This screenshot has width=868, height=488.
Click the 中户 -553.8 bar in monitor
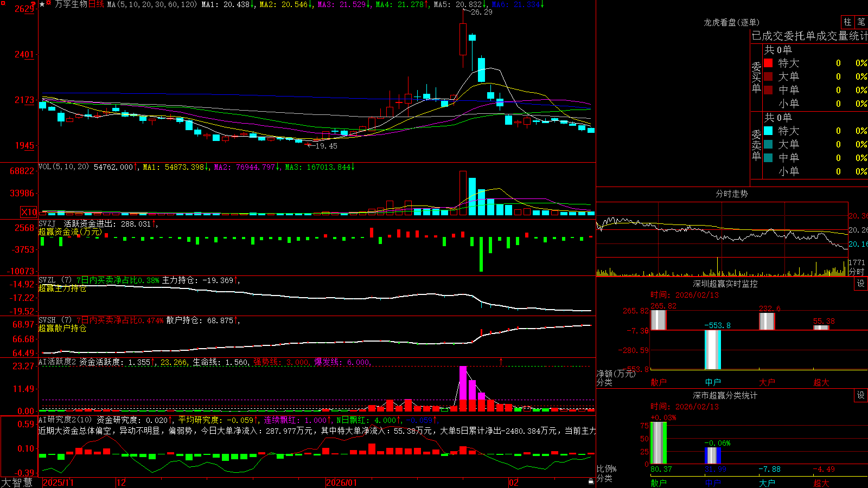713,349
